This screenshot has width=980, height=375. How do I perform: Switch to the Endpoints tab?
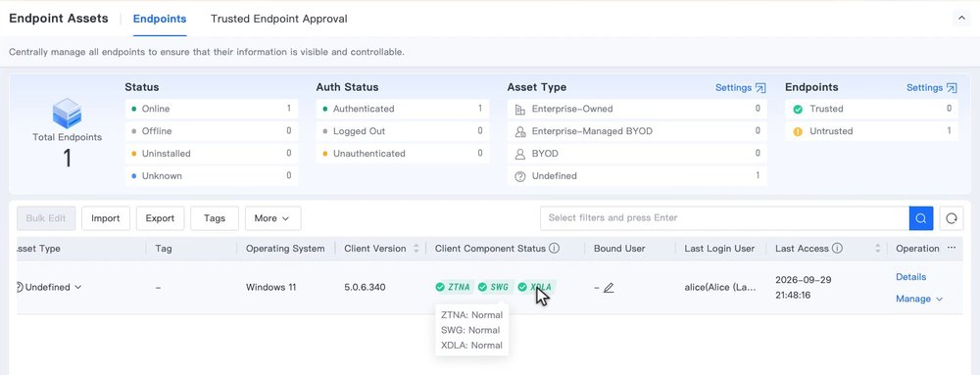pos(160,19)
